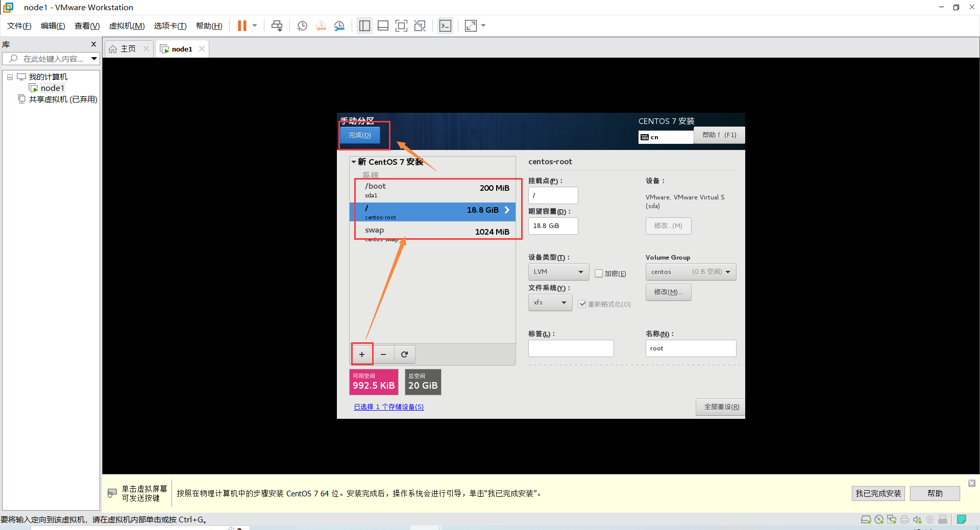Reload storage configuration from disk
This screenshot has height=530, width=980.
point(405,355)
